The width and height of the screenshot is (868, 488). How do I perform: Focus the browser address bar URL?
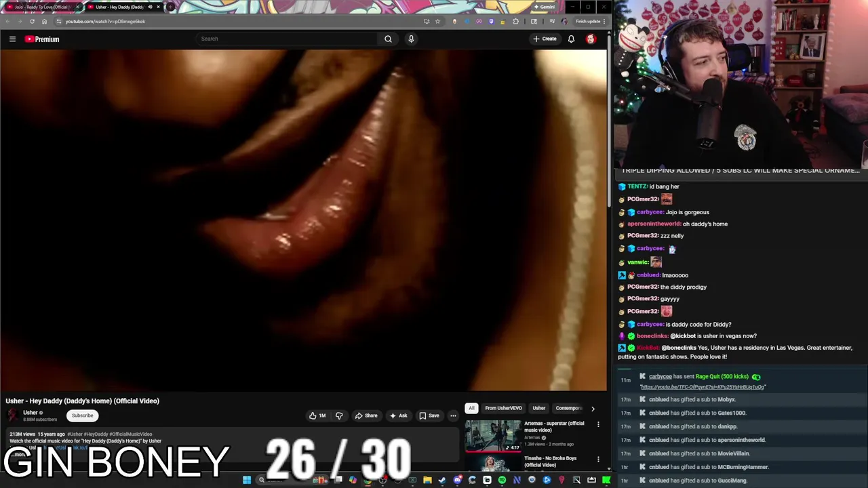[x=105, y=21]
